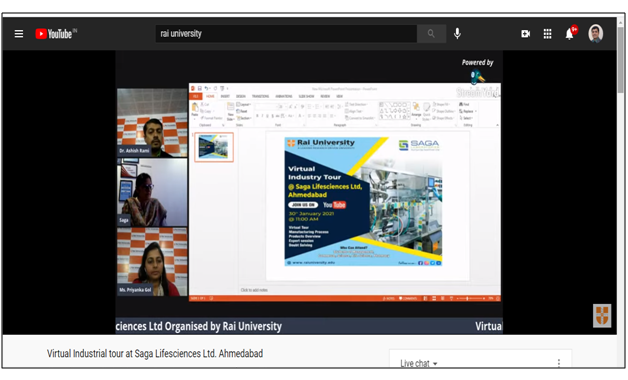Click Save in PowerPoint quick access toolbar

click(199, 88)
